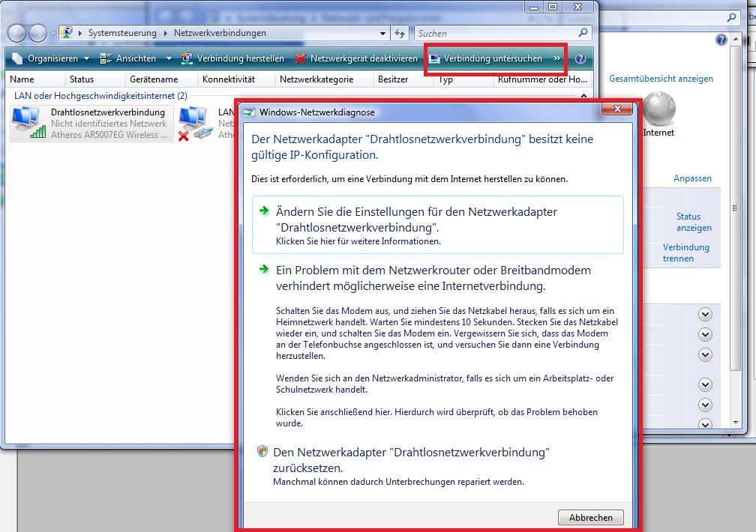Click the Netzwerkgerät deaktivieren toolbar button
The height and width of the screenshot is (532, 756).
point(356,58)
